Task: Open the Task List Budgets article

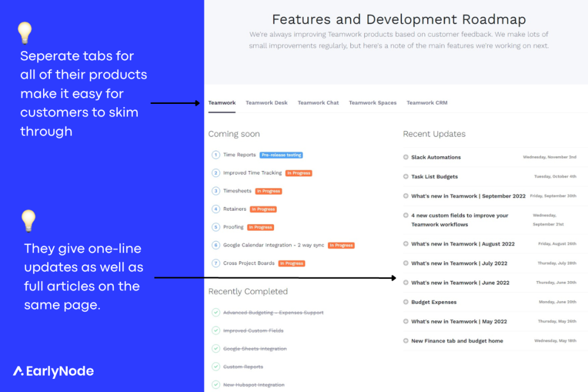Action: coord(434,177)
